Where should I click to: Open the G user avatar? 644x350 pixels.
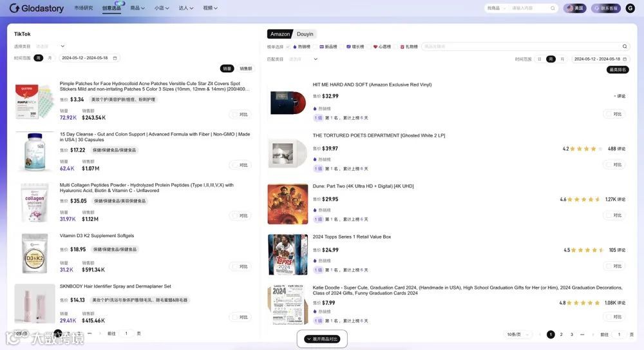click(x=630, y=8)
